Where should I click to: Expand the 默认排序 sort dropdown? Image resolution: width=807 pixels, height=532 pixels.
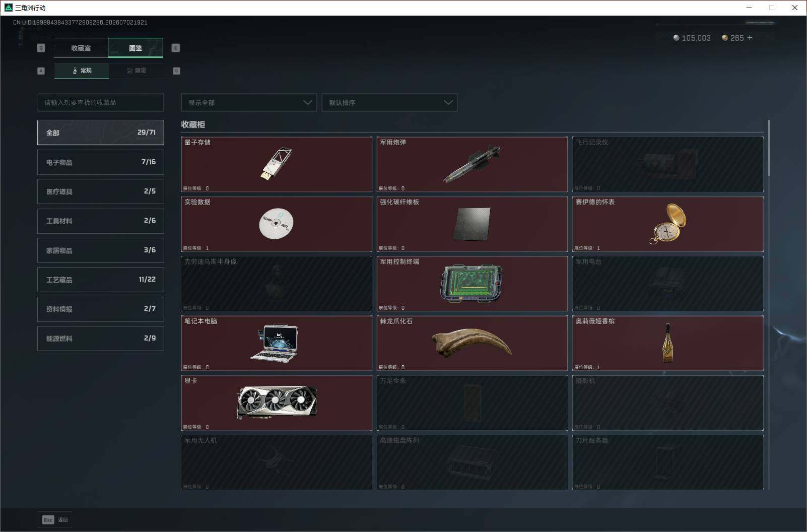click(x=389, y=102)
